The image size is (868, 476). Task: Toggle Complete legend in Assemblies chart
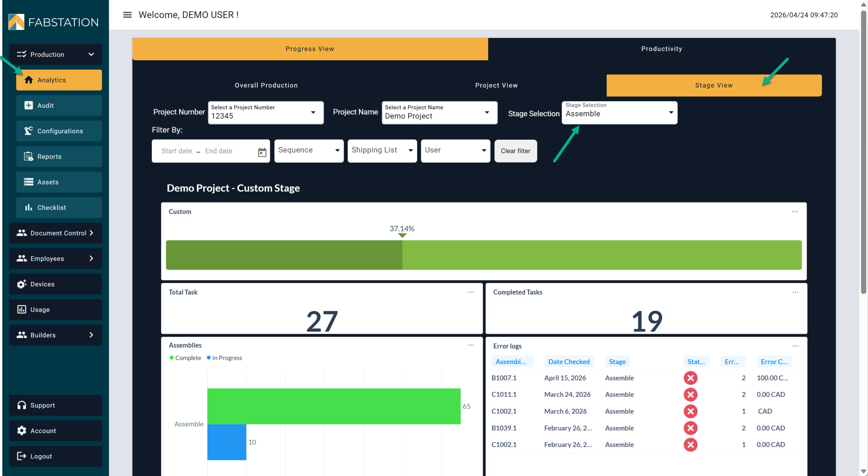click(185, 358)
